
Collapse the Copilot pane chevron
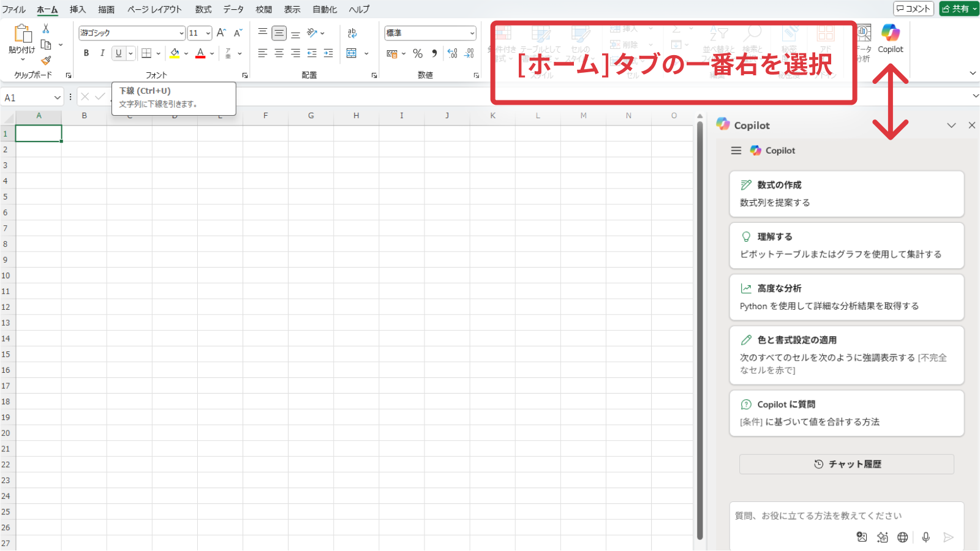[x=951, y=126]
